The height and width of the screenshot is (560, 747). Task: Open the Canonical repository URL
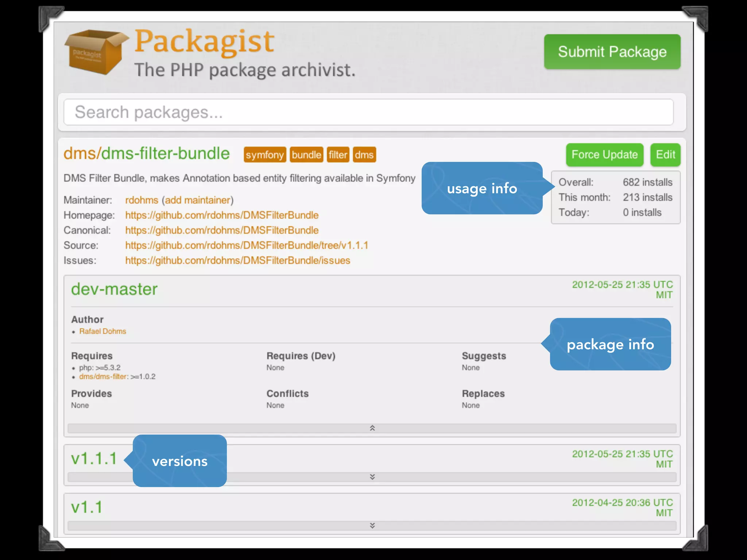click(x=222, y=230)
